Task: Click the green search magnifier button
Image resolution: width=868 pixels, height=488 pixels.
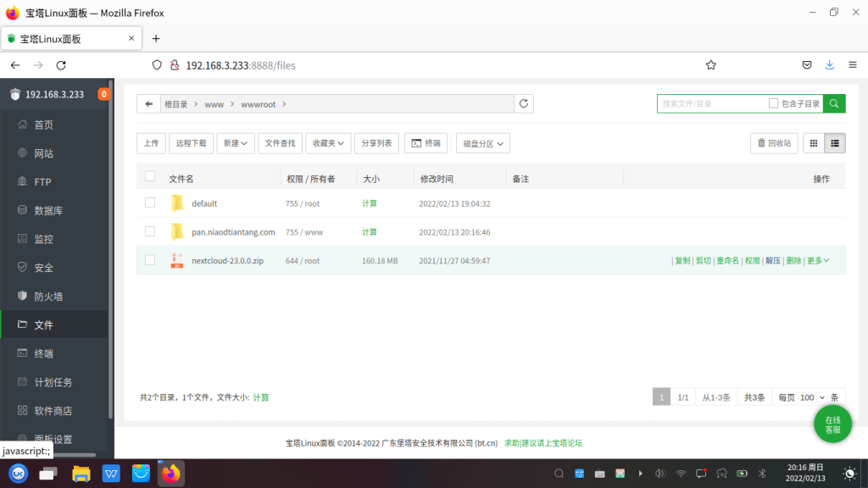Action: click(x=834, y=103)
